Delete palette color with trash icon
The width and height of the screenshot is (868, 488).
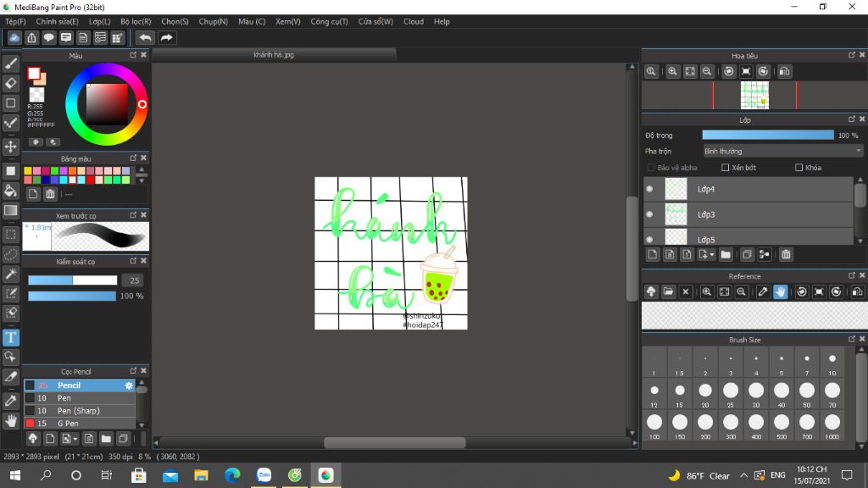point(50,194)
